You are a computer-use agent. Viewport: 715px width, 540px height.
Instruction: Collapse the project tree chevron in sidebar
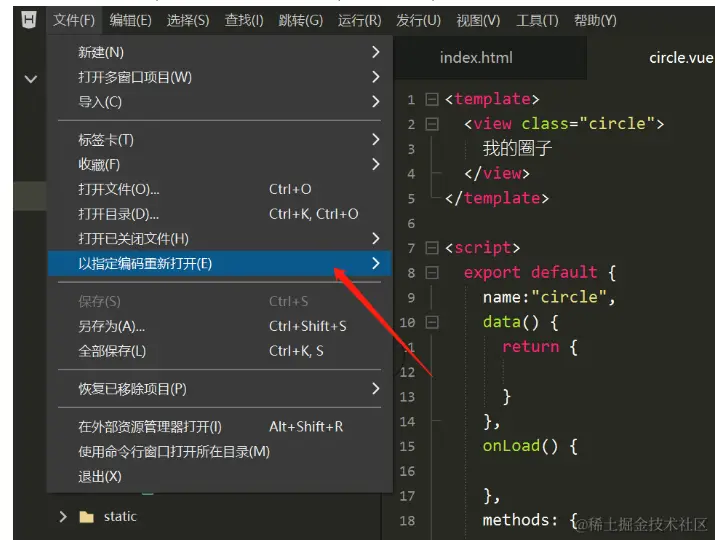click(31, 79)
